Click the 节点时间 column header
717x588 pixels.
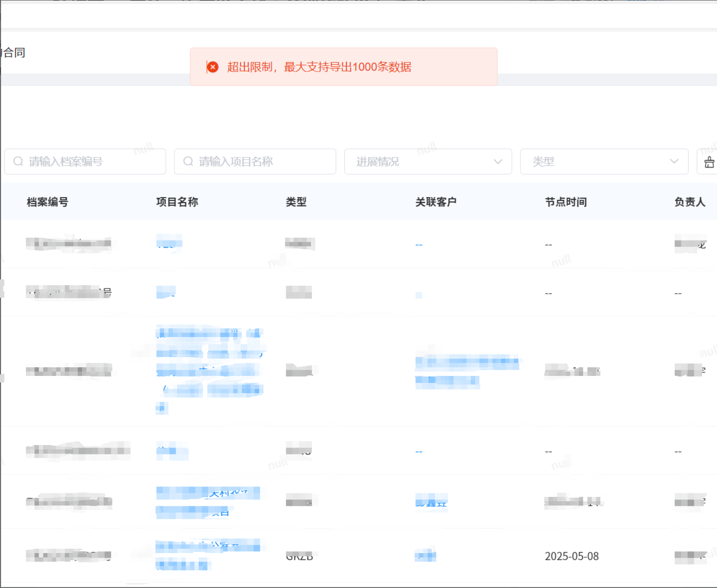pyautogui.click(x=566, y=202)
